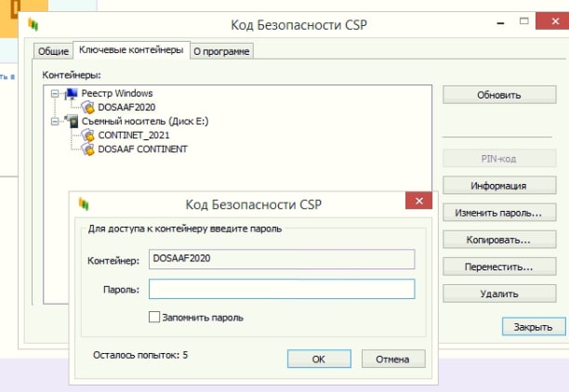The width and height of the screenshot is (569, 392).
Task: Collapse the Реестр Windows tree node
Action: coord(55,94)
